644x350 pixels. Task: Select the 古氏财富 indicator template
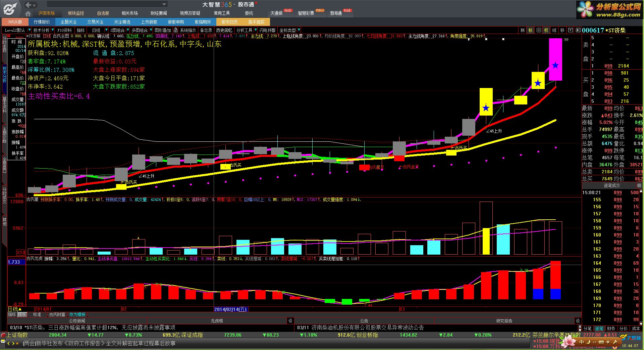(x=57, y=315)
